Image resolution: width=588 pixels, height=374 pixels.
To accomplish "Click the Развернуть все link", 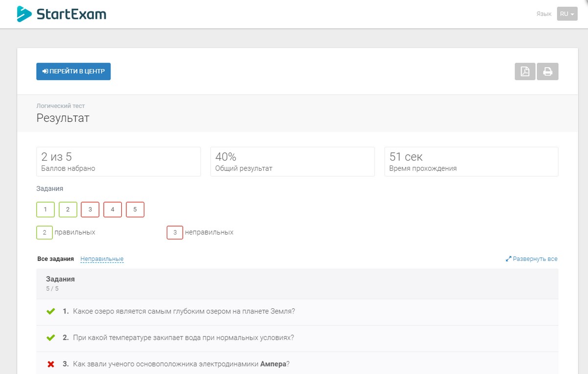I will 535,259.
